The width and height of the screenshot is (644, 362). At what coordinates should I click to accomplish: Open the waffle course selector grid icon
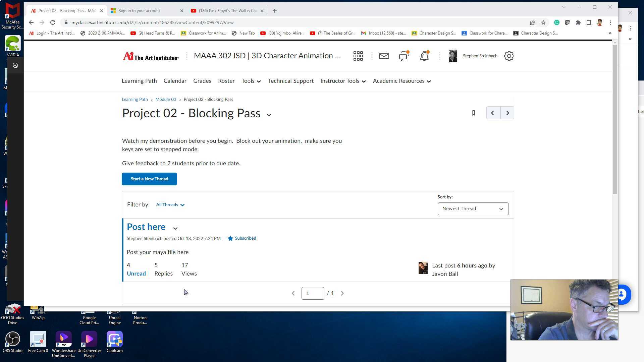point(358,56)
